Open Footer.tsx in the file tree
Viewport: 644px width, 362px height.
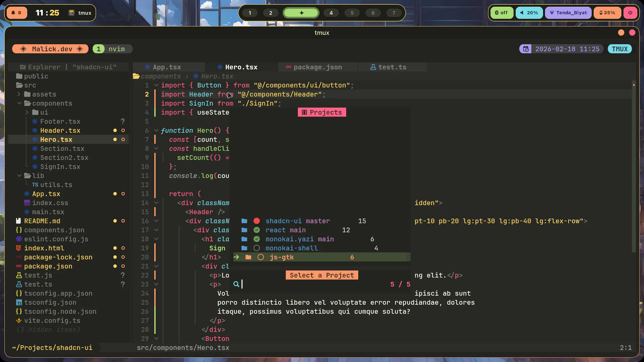click(60, 121)
